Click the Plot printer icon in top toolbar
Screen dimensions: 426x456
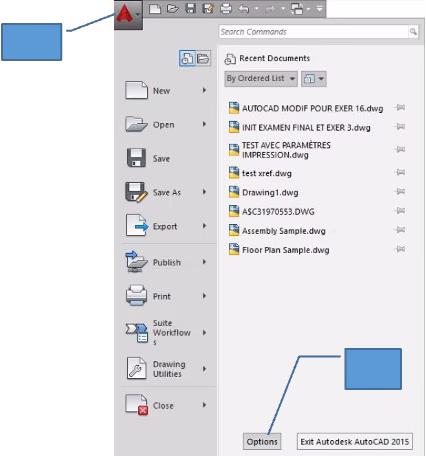(226, 9)
